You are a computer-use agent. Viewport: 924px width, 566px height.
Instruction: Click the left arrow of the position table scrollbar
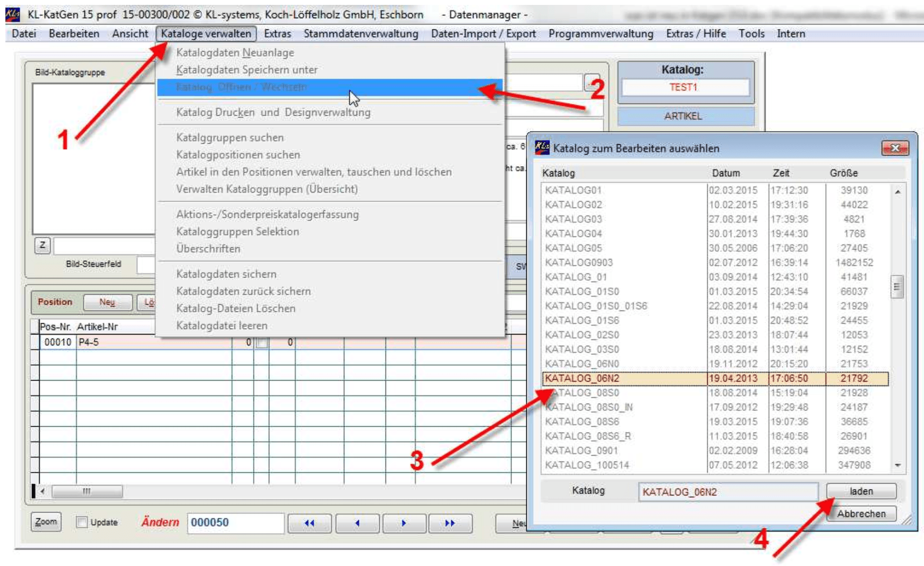[43, 491]
